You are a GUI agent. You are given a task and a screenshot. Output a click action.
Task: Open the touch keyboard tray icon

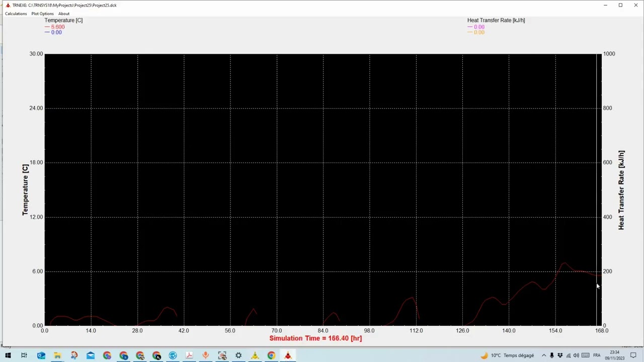[586, 355]
